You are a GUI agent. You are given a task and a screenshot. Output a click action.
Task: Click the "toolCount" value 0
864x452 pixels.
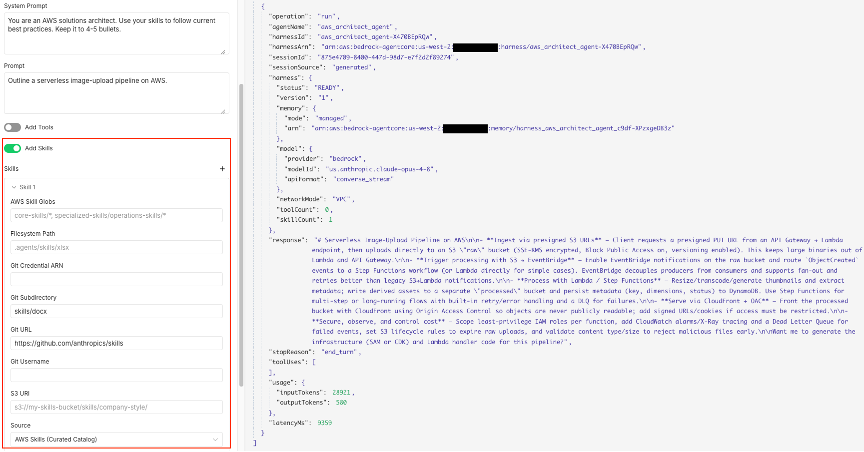pos(327,209)
